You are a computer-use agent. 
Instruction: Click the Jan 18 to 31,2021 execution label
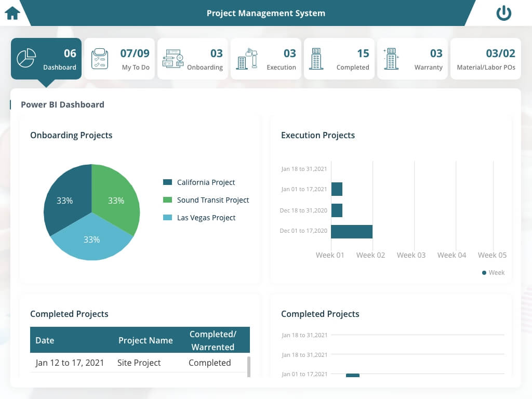tap(304, 169)
